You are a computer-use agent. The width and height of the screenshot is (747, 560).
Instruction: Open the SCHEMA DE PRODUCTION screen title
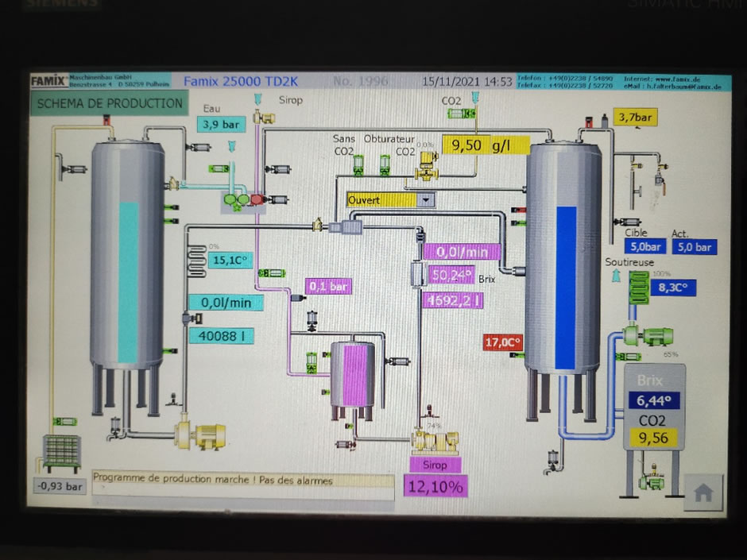[x=110, y=103]
